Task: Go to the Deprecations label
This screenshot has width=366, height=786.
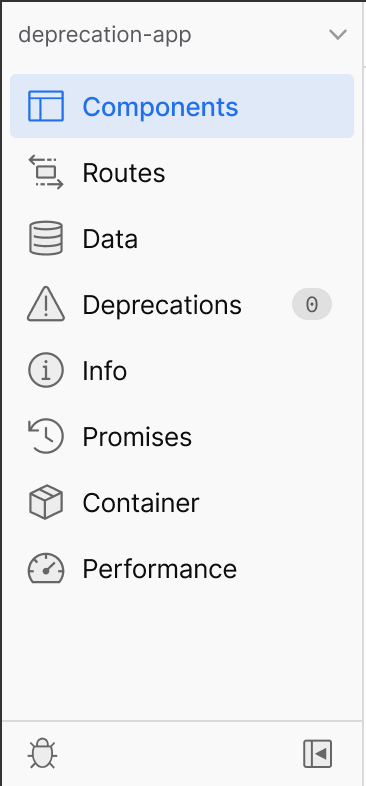Action: (x=162, y=305)
